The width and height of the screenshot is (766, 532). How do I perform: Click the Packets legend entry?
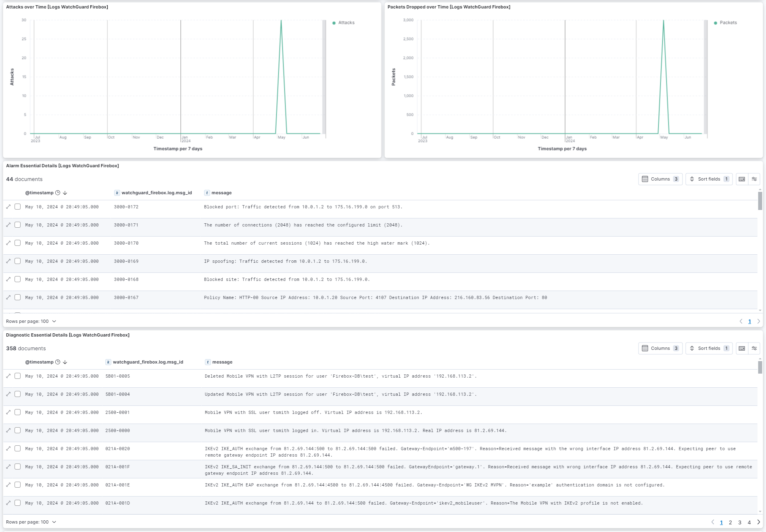[x=728, y=23]
